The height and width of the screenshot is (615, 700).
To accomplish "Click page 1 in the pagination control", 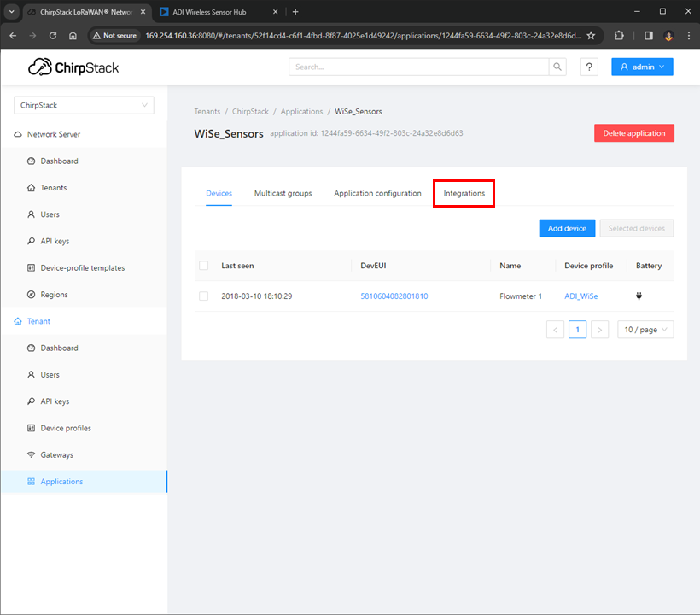I will pyautogui.click(x=577, y=329).
